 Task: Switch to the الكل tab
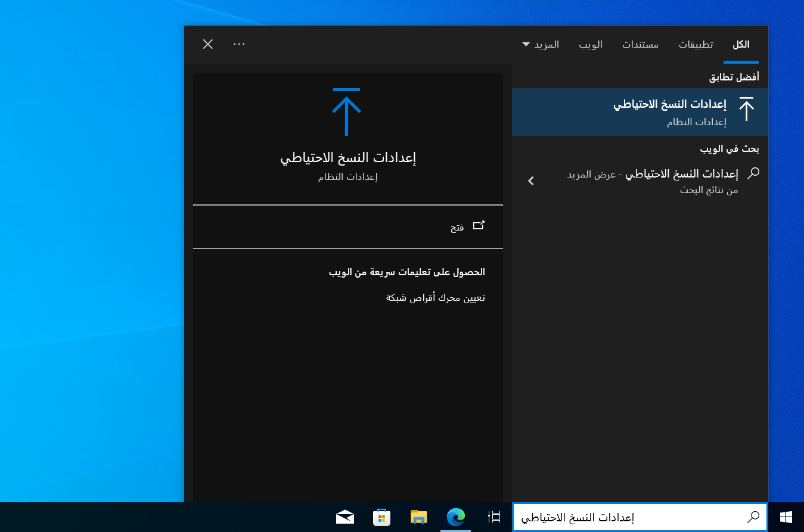[x=741, y=45]
